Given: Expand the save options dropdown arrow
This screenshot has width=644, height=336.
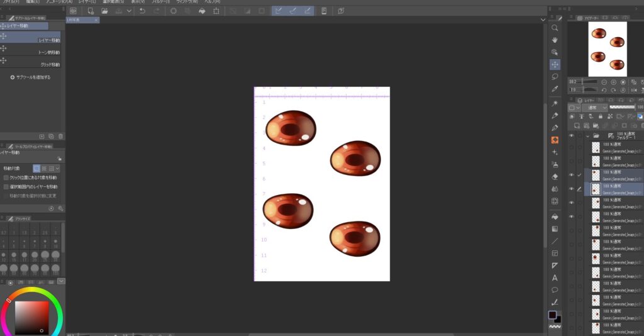Looking at the screenshot, I should pos(129,11).
